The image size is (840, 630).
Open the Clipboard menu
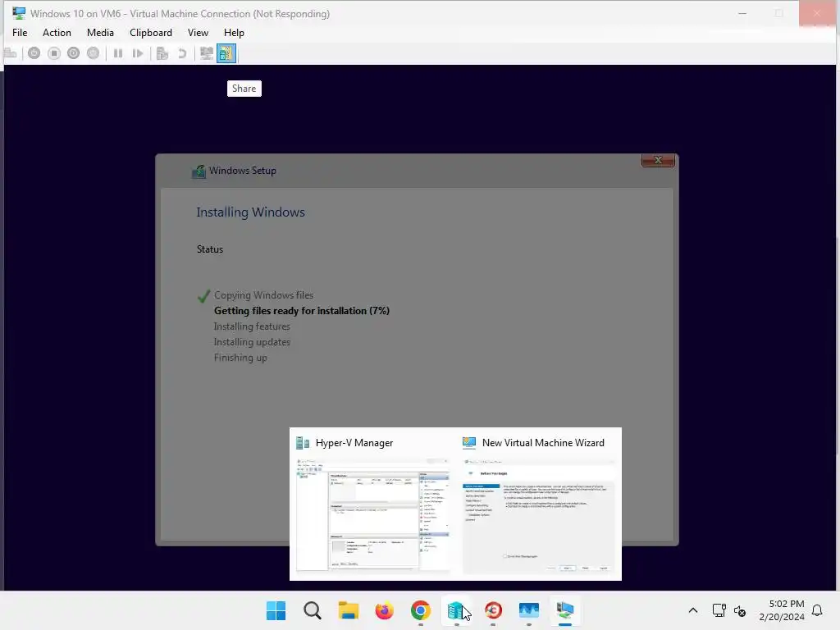(x=151, y=33)
